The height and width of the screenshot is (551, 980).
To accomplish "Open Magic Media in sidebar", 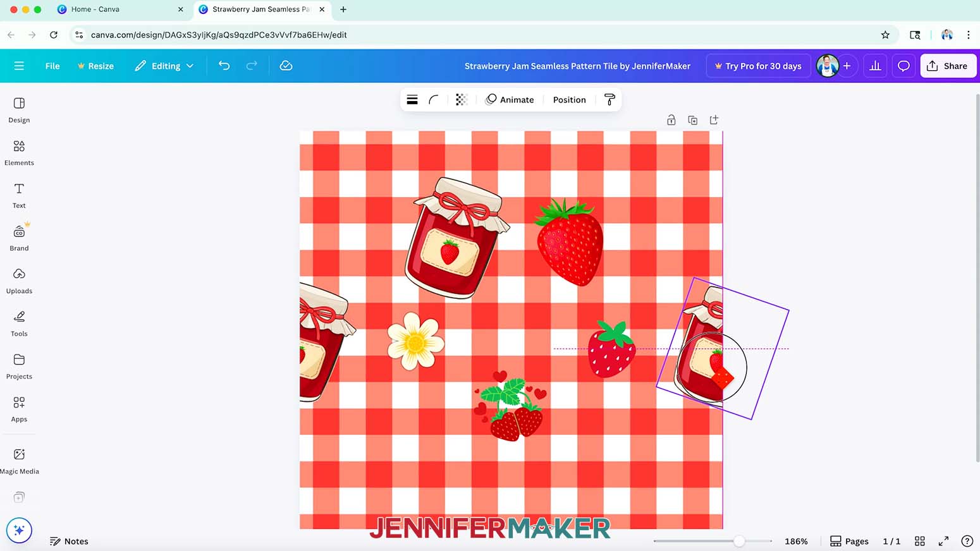I will [19, 461].
